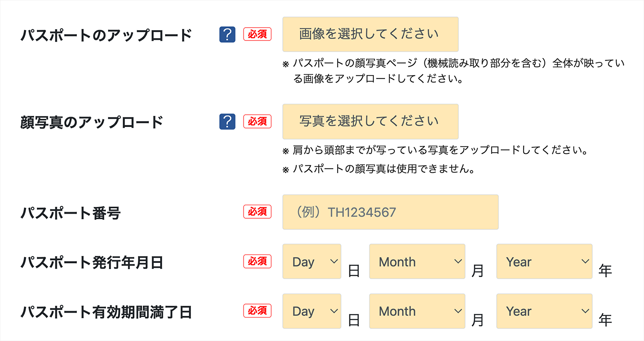Click the 必須 badge beside パスポート番号
The height and width of the screenshot is (341, 644).
257,212
